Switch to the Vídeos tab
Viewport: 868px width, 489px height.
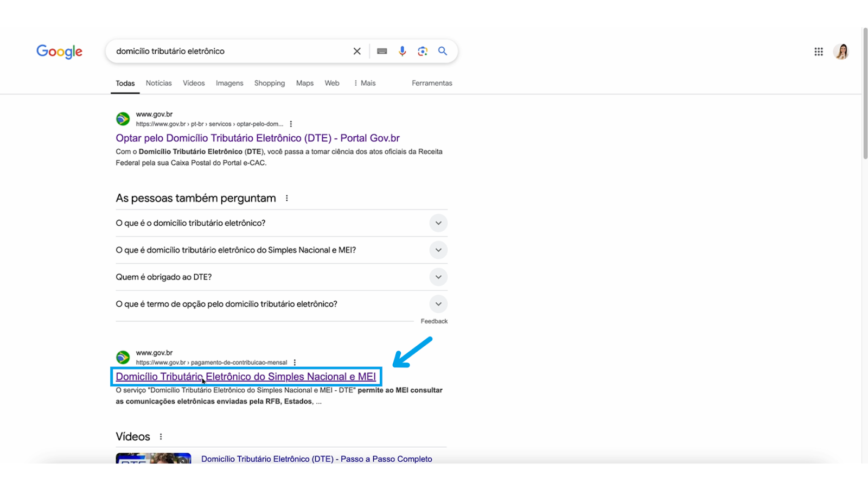(194, 83)
